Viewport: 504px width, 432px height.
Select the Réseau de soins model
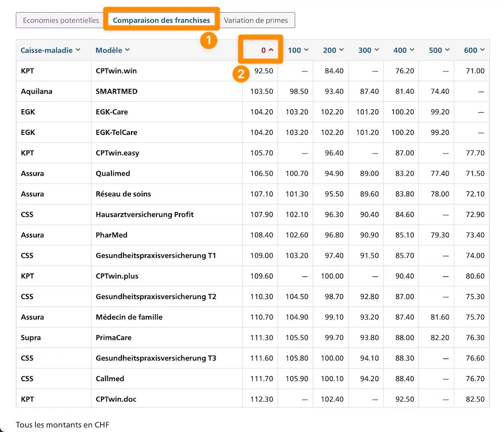point(123,194)
